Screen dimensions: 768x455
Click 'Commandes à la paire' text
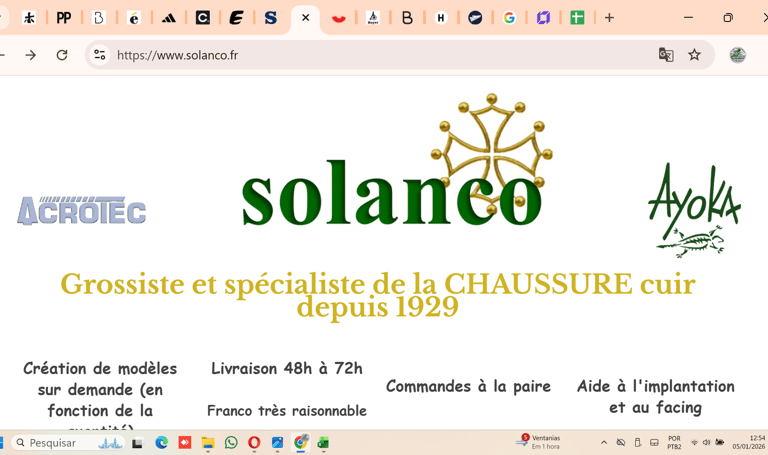pos(468,386)
